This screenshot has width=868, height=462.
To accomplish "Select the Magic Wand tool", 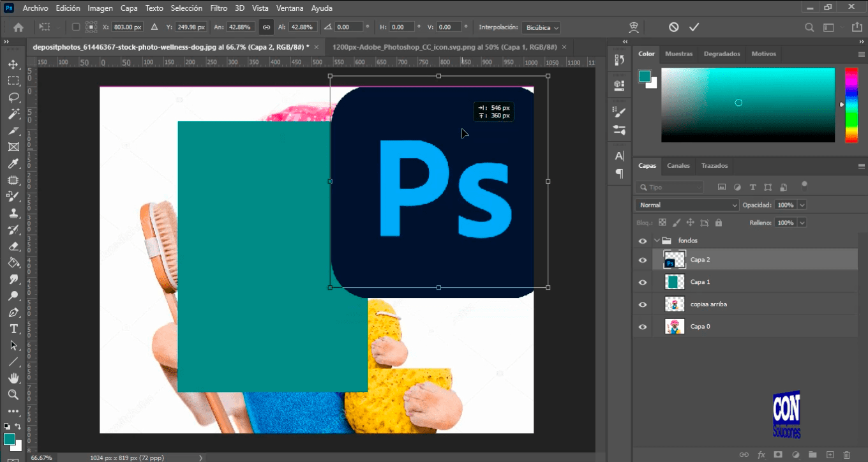I will point(13,114).
